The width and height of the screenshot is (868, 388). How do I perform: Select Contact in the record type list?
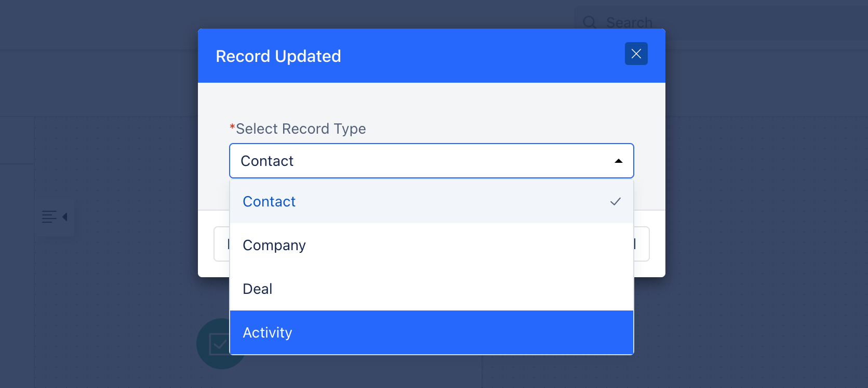coord(432,201)
